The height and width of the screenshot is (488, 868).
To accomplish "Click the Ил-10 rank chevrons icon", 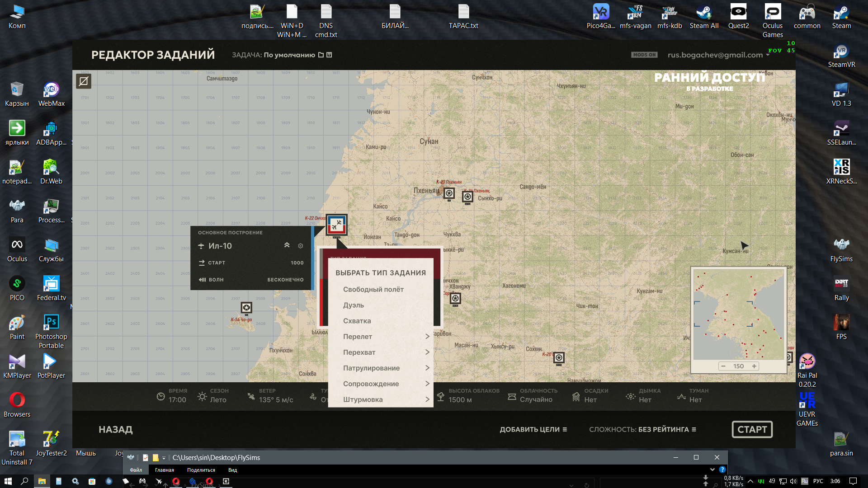I will [287, 245].
